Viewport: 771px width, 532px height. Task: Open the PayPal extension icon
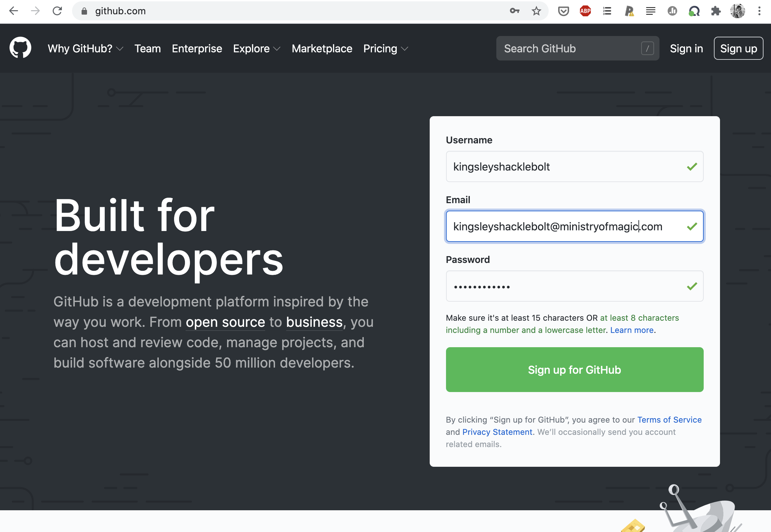(x=629, y=11)
